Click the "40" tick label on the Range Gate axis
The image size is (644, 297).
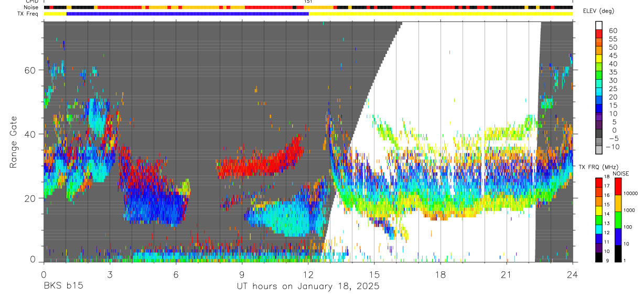(x=30, y=134)
